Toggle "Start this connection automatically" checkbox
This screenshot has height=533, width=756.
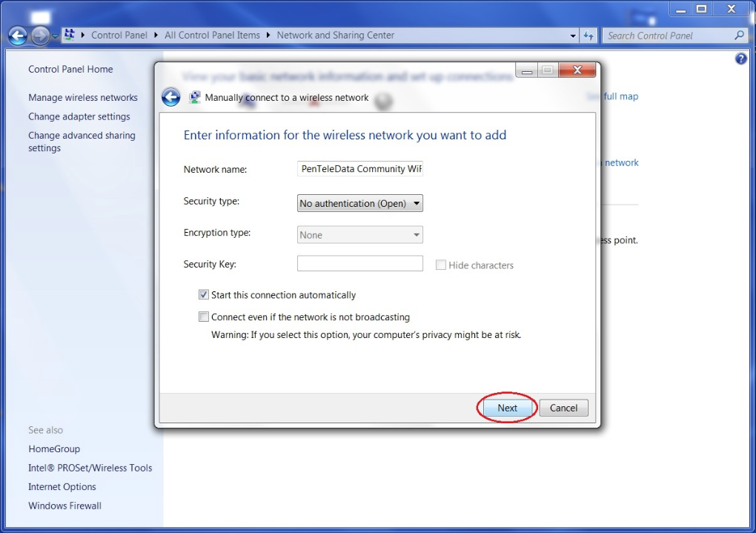(204, 295)
